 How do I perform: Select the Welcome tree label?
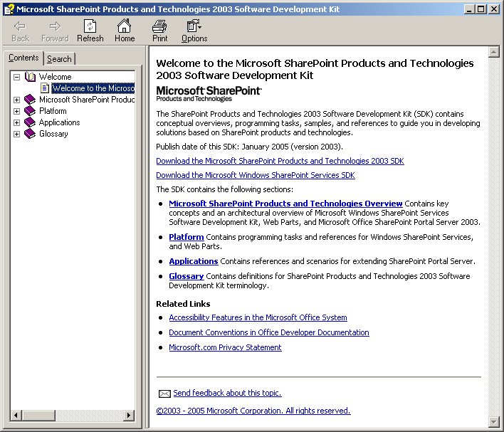pyautogui.click(x=56, y=77)
